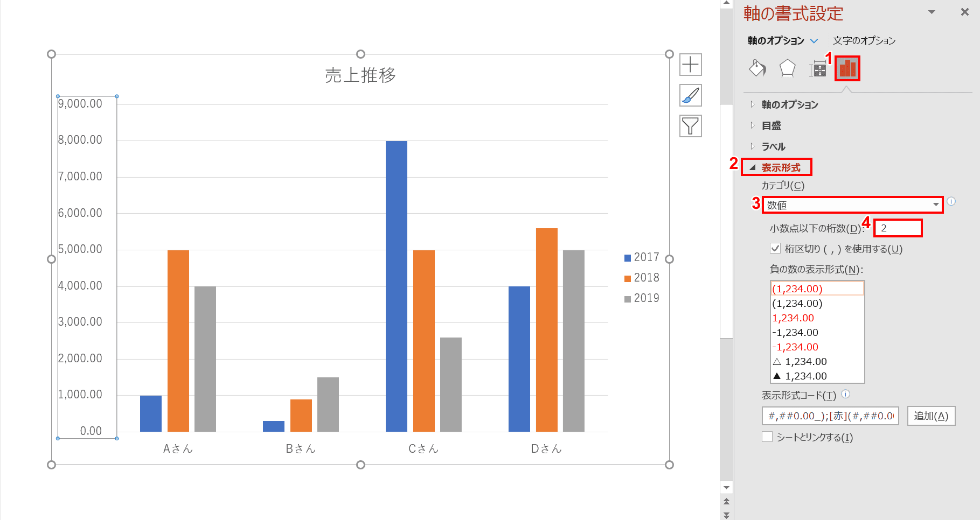Viewport: 980px width, 520px height.
Task: Click the 0.00 axis label
Action: pos(91,431)
